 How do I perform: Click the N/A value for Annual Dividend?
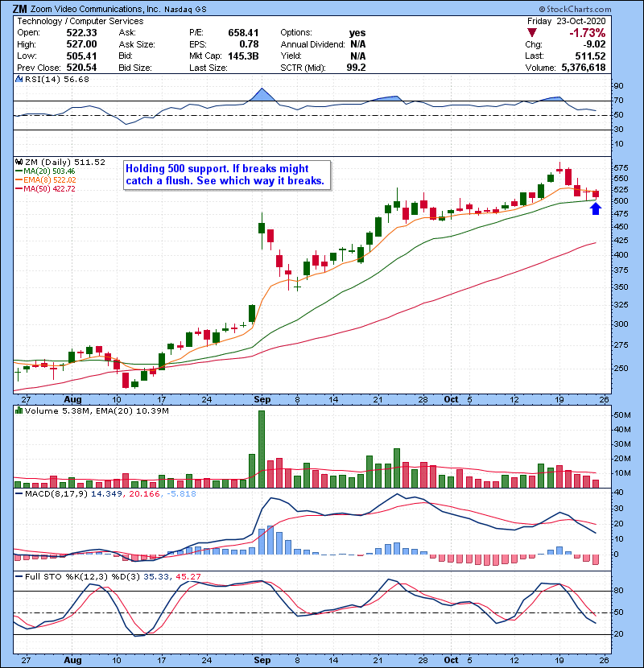[x=358, y=44]
